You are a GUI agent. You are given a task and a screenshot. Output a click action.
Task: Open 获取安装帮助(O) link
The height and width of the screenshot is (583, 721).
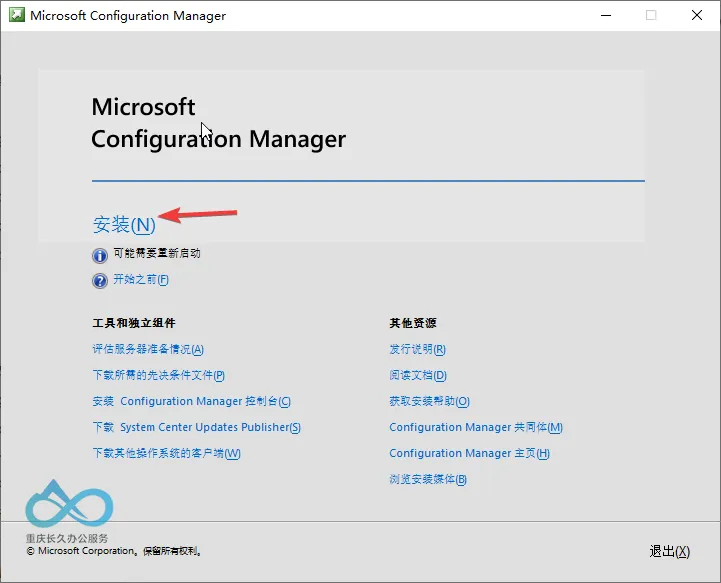[x=429, y=401]
